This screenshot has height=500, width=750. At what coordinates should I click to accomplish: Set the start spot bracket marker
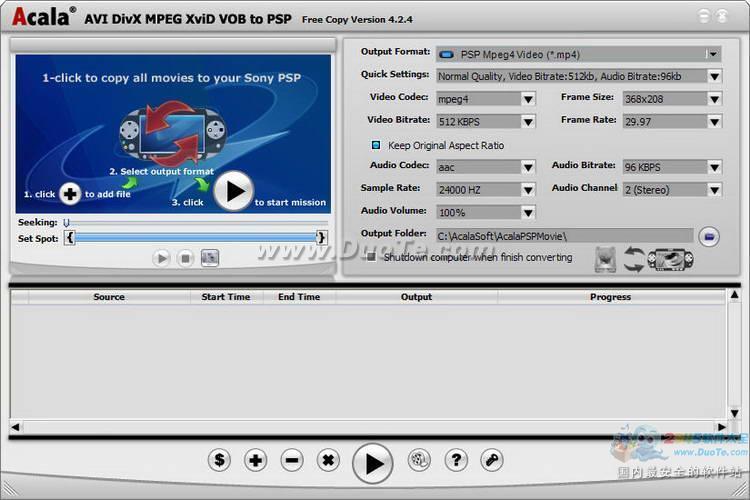click(70, 237)
